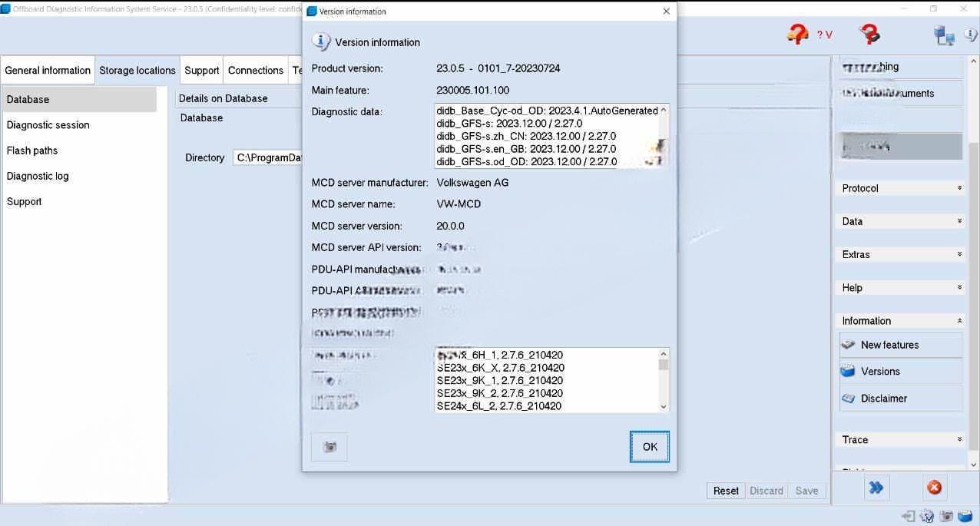This screenshot has height=526, width=980.
Task: Click the screenshot camera button in the dialog
Action: click(x=329, y=447)
